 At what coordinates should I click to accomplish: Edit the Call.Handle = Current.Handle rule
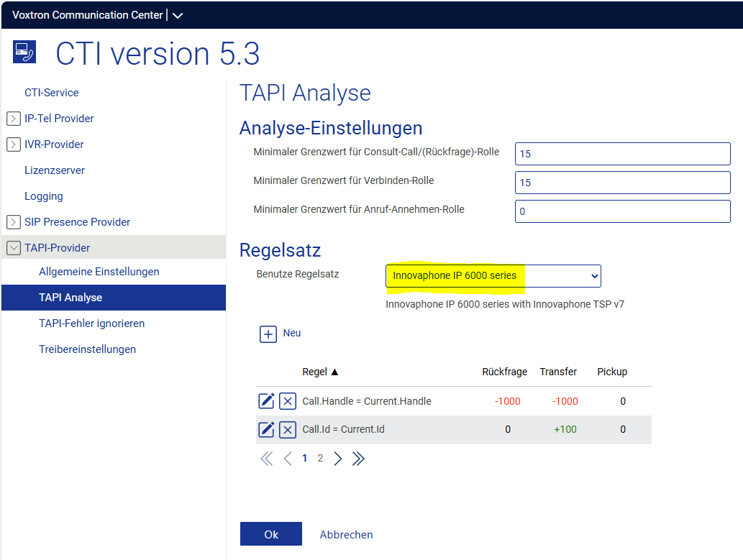[266, 401]
